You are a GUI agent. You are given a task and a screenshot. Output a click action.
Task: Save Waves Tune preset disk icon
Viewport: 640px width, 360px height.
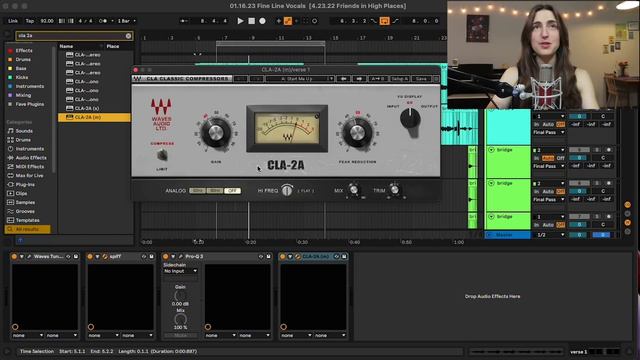(x=76, y=256)
